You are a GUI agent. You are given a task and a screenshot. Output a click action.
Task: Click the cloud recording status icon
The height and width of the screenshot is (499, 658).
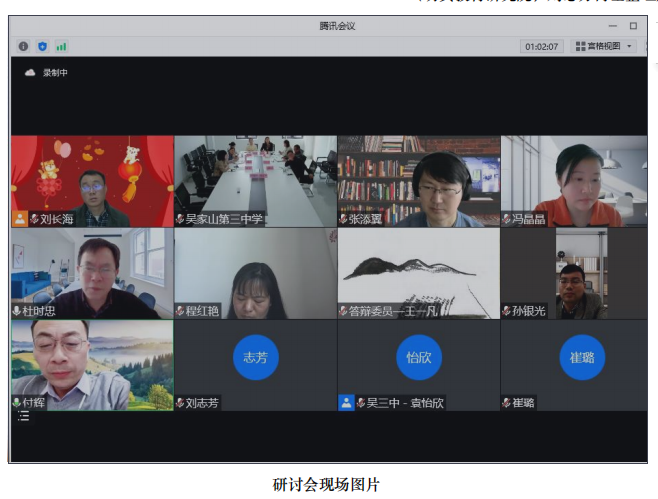point(30,73)
